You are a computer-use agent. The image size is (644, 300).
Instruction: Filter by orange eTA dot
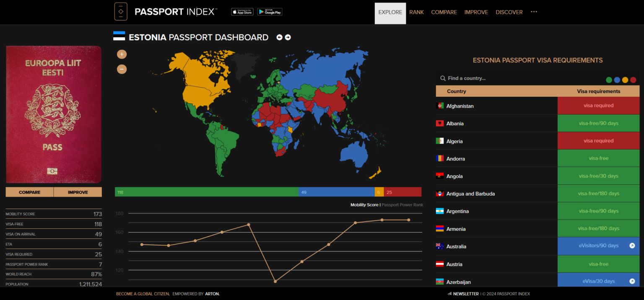(625, 80)
